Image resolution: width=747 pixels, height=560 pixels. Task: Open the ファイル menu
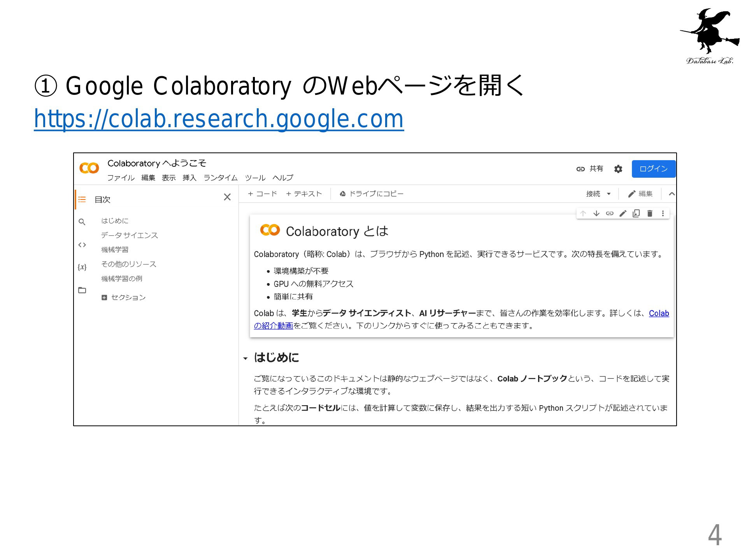tap(121, 178)
